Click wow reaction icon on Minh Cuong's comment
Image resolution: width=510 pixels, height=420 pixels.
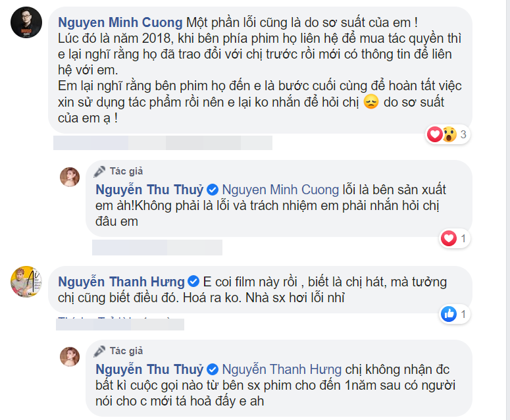pyautogui.click(x=449, y=136)
